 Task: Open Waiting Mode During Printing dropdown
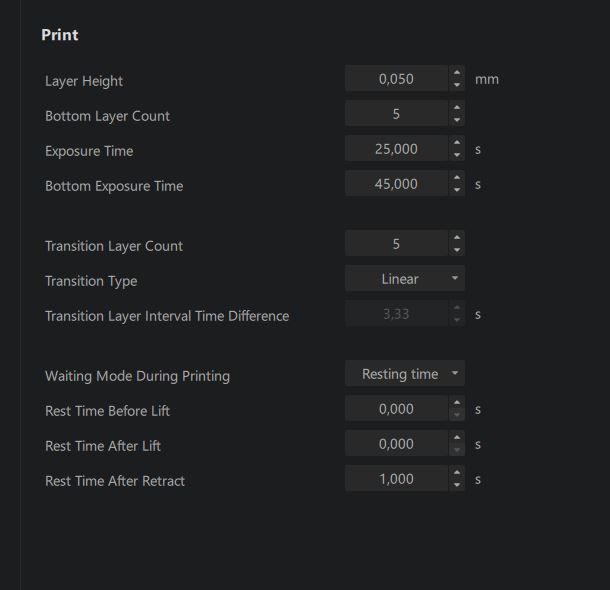tap(405, 373)
